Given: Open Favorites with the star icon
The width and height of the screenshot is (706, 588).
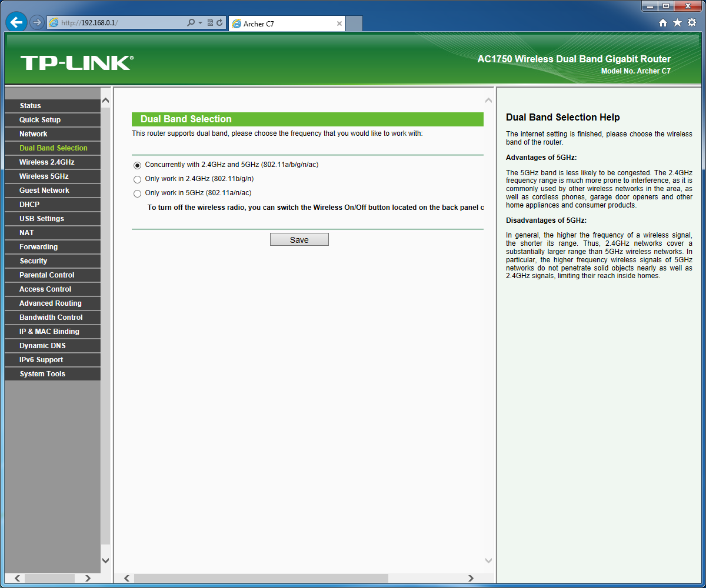Looking at the screenshot, I should [677, 22].
